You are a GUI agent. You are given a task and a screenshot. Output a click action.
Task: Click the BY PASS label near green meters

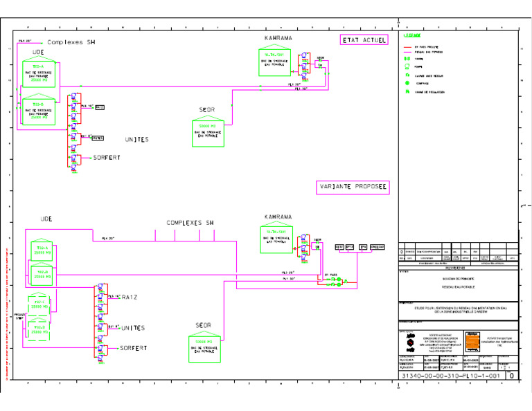click(x=331, y=275)
